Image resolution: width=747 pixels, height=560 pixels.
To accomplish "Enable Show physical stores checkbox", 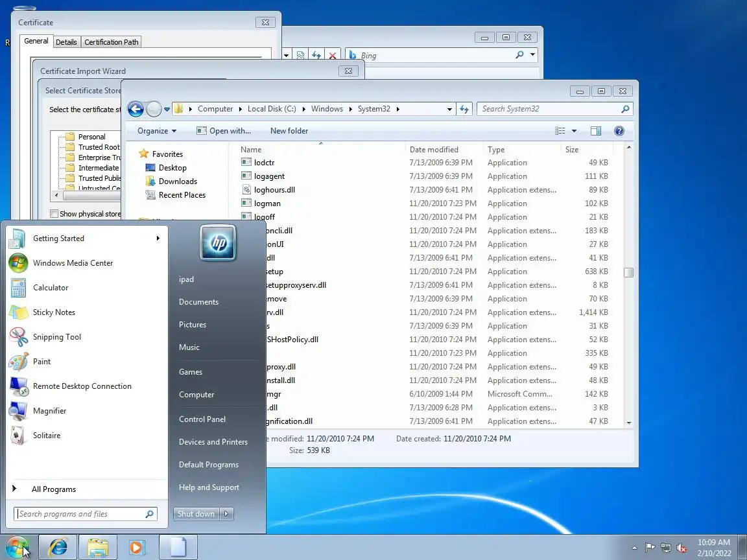I will click(x=54, y=214).
